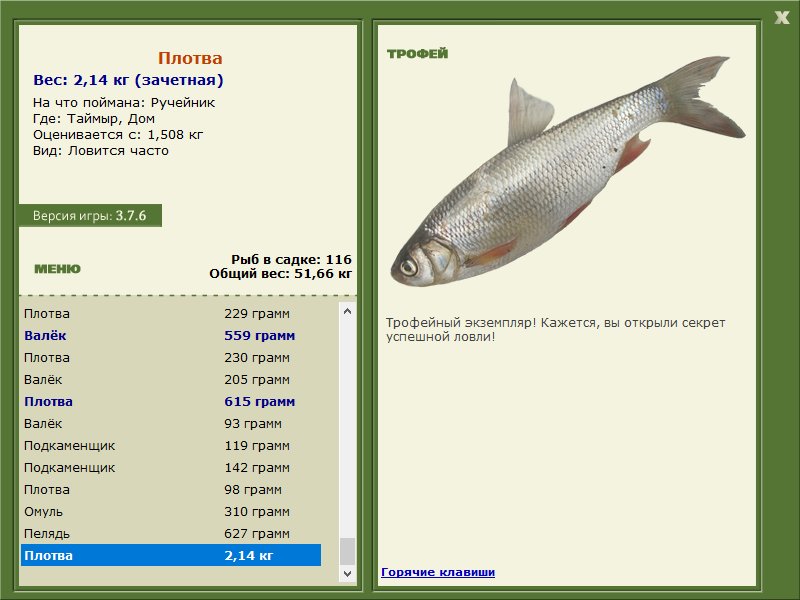Image resolution: width=800 pixels, height=600 pixels.
Task: Select the bold Плотва 615 грамм entry
Action: [171, 402]
